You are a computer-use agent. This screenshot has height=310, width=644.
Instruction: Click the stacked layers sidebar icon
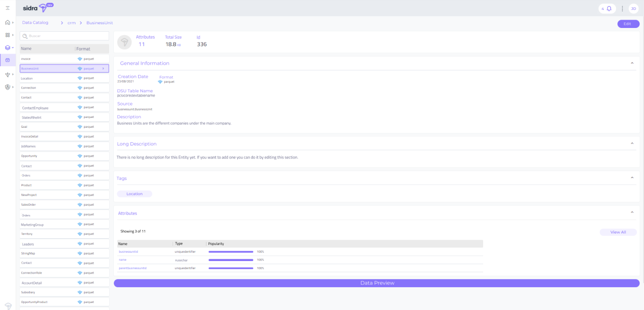(x=7, y=48)
